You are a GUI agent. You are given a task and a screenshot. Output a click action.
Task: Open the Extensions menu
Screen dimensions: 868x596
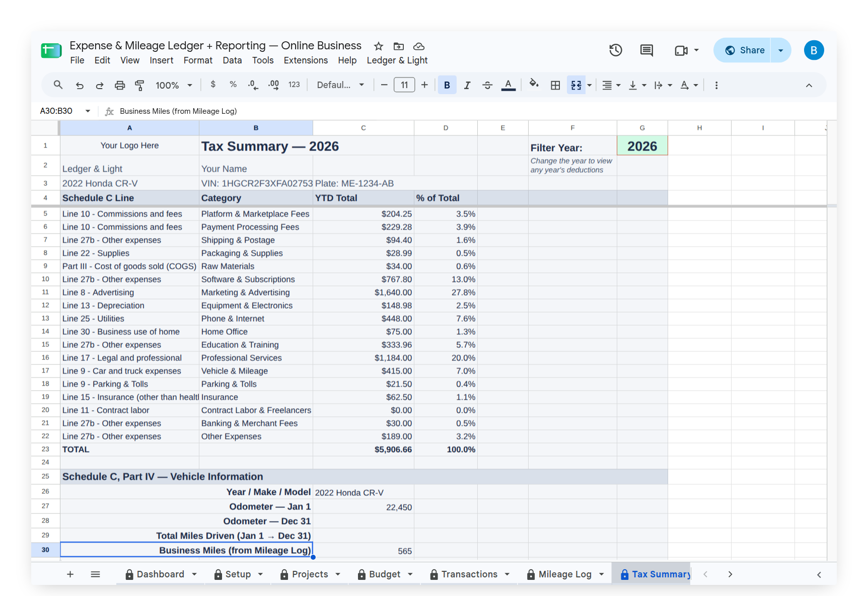(306, 60)
